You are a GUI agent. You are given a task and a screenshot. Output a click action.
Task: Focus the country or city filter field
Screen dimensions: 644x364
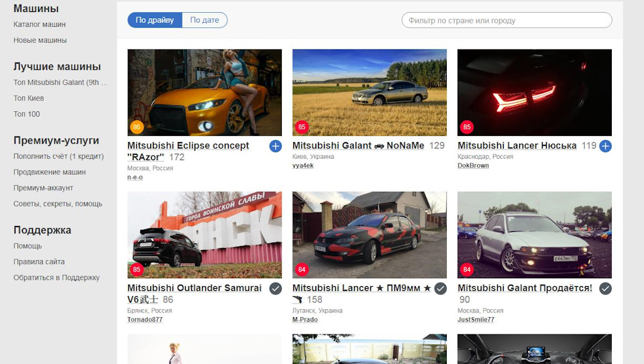(507, 21)
